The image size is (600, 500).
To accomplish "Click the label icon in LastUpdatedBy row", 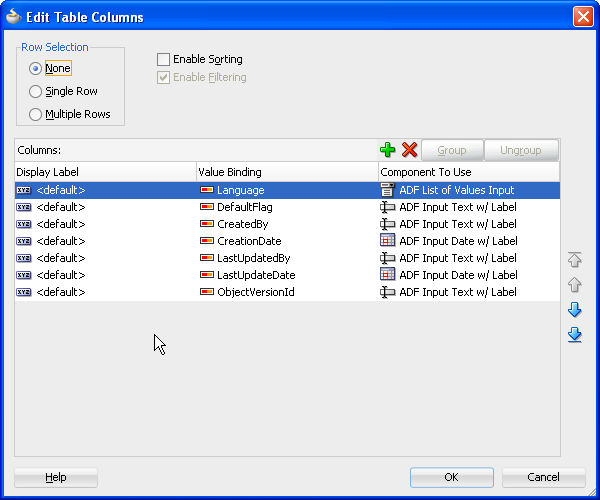I will pyautogui.click(x=24, y=258).
